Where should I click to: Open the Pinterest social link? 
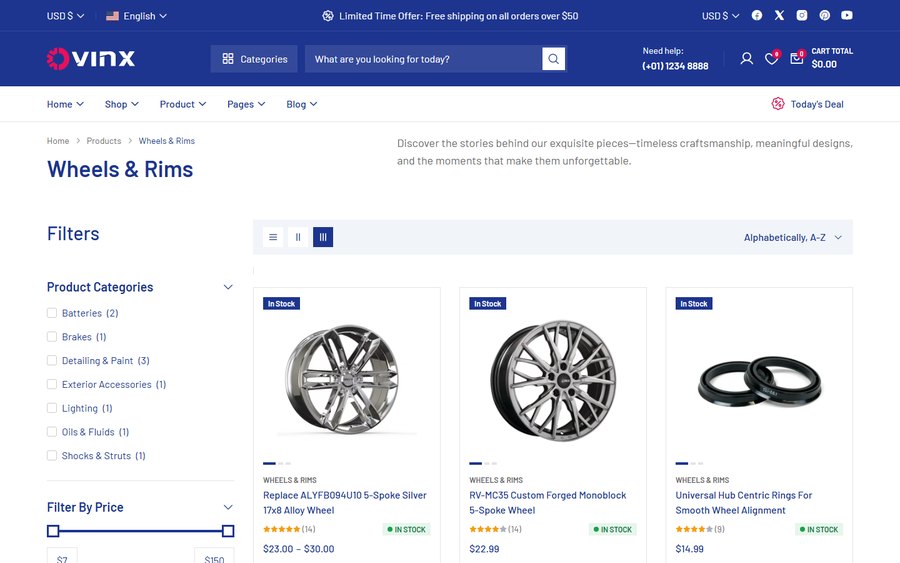(824, 15)
